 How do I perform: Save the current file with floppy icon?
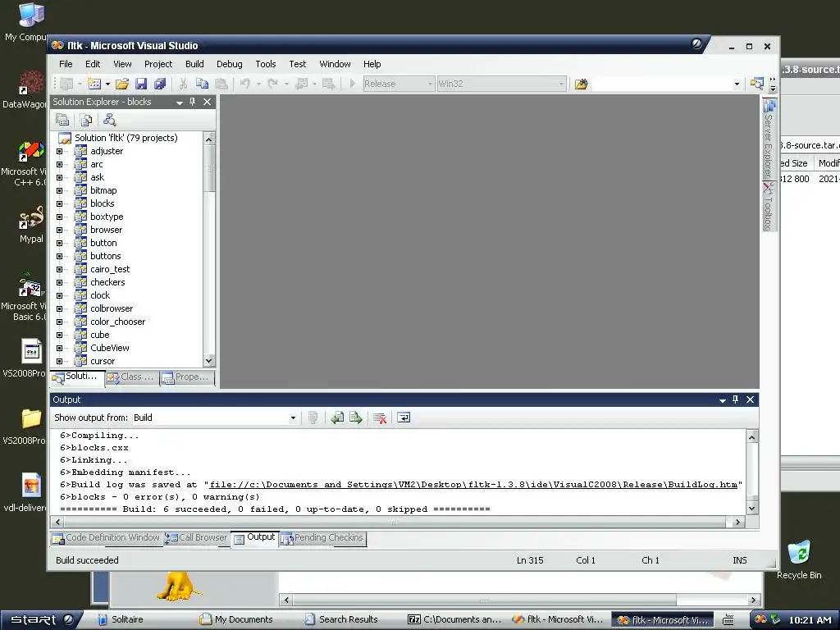[x=141, y=84]
